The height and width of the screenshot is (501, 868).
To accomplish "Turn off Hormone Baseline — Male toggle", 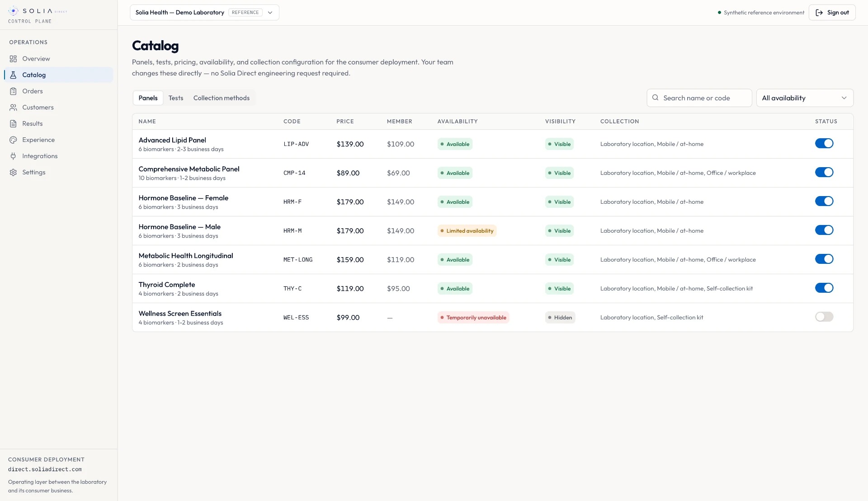I will (x=824, y=230).
